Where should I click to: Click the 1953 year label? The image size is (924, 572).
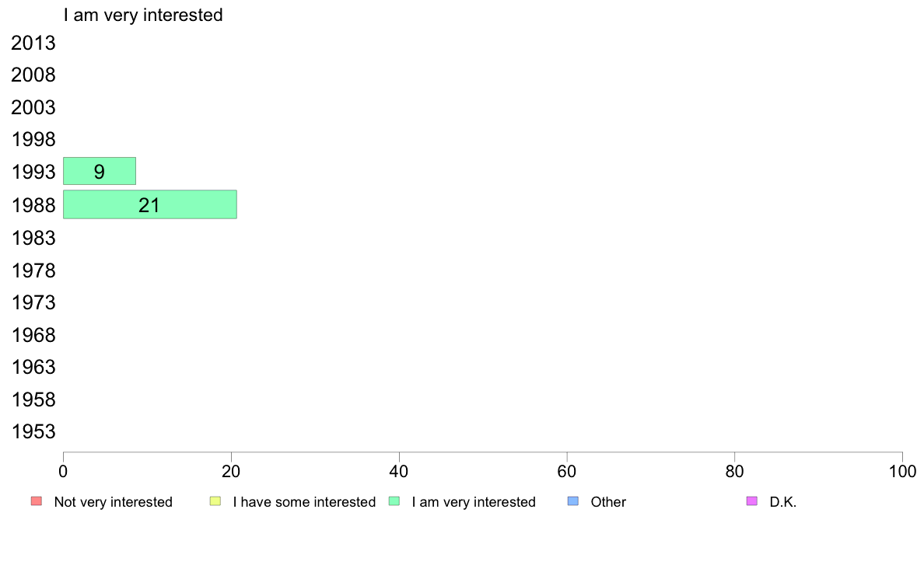(x=33, y=432)
